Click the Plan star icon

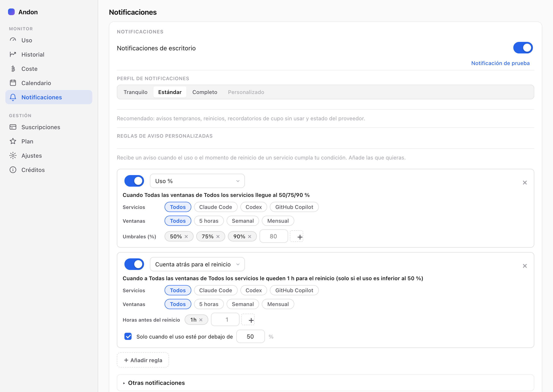[x=13, y=141]
